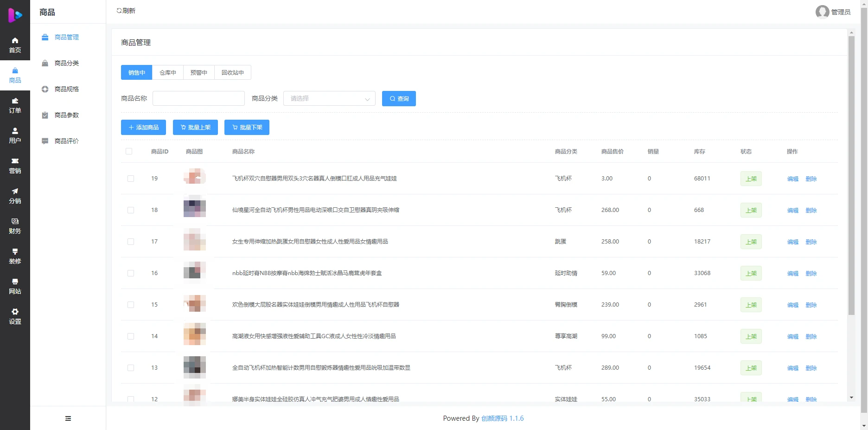Open the 回收站中 recycle bin tab
This screenshot has height=430, width=868.
point(232,72)
